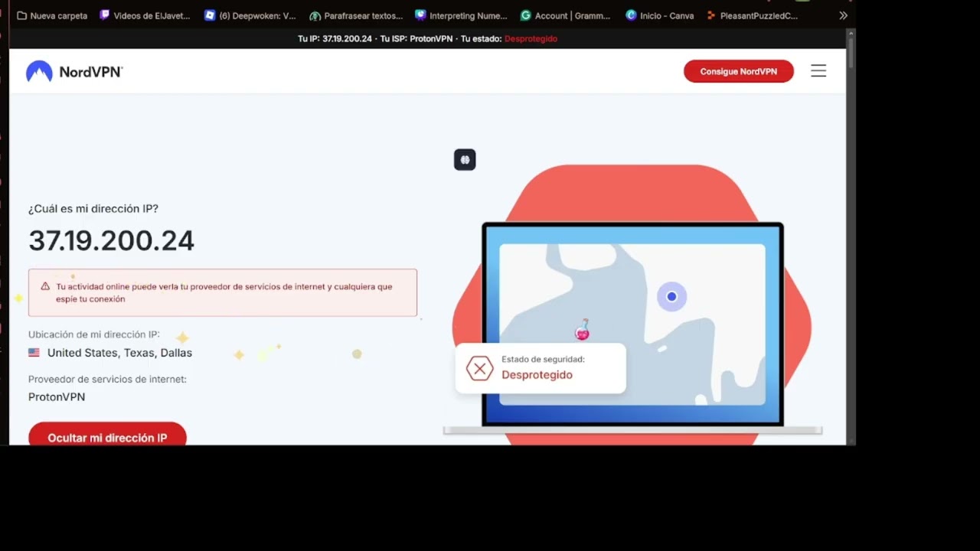Click the United States flag icon
The height and width of the screenshot is (551, 980).
click(x=34, y=353)
